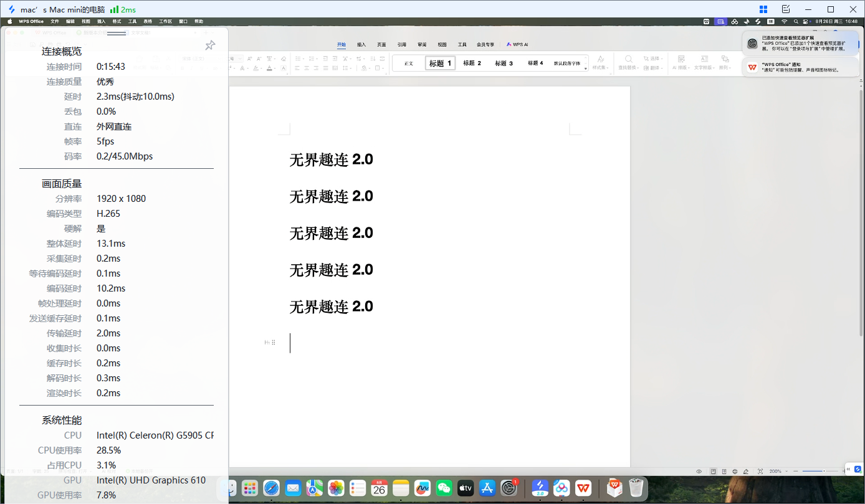Open Spotlight search in macOS menu bar

pyautogui.click(x=797, y=21)
